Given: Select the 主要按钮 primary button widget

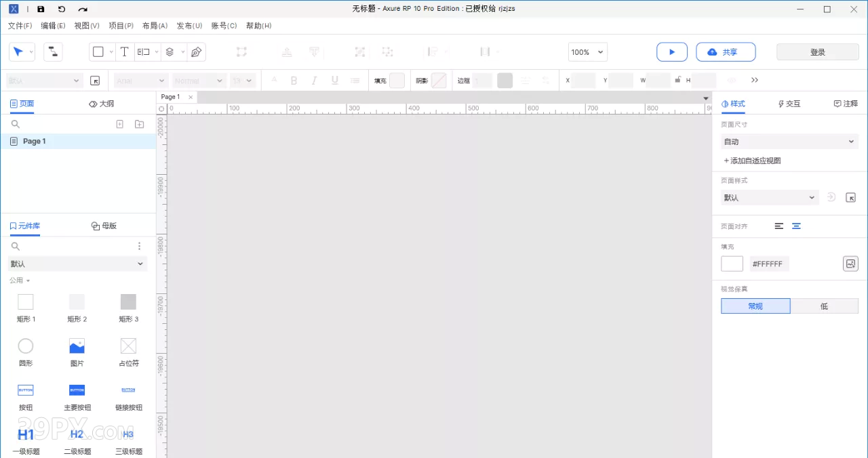Looking at the screenshot, I should point(77,397).
